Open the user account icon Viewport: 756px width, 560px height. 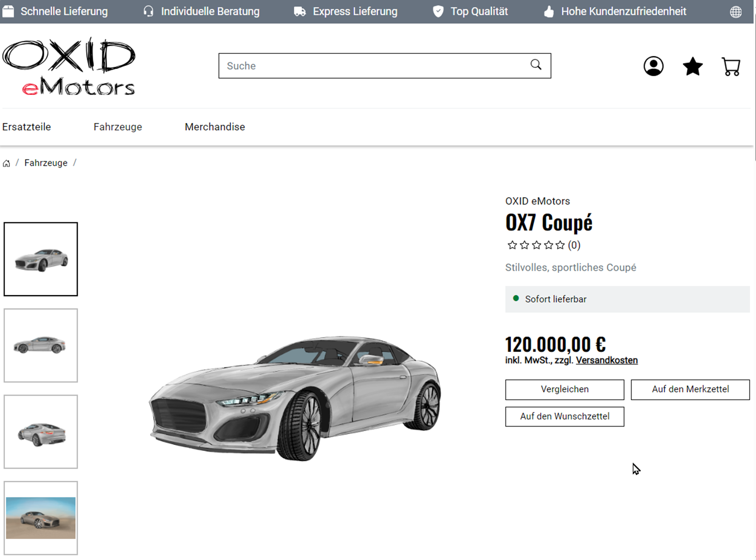coord(653,66)
